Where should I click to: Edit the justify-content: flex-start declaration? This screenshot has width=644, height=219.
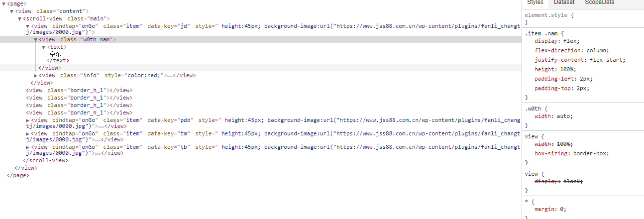click(x=580, y=60)
